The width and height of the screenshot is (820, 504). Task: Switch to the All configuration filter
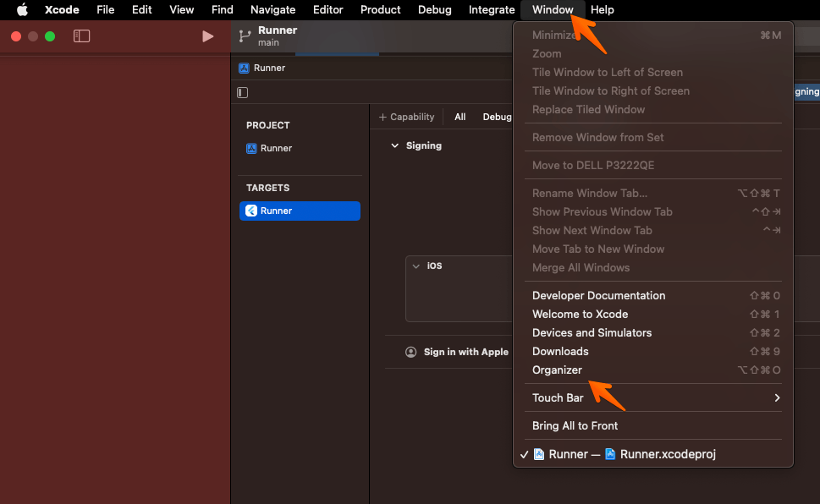[x=460, y=117]
